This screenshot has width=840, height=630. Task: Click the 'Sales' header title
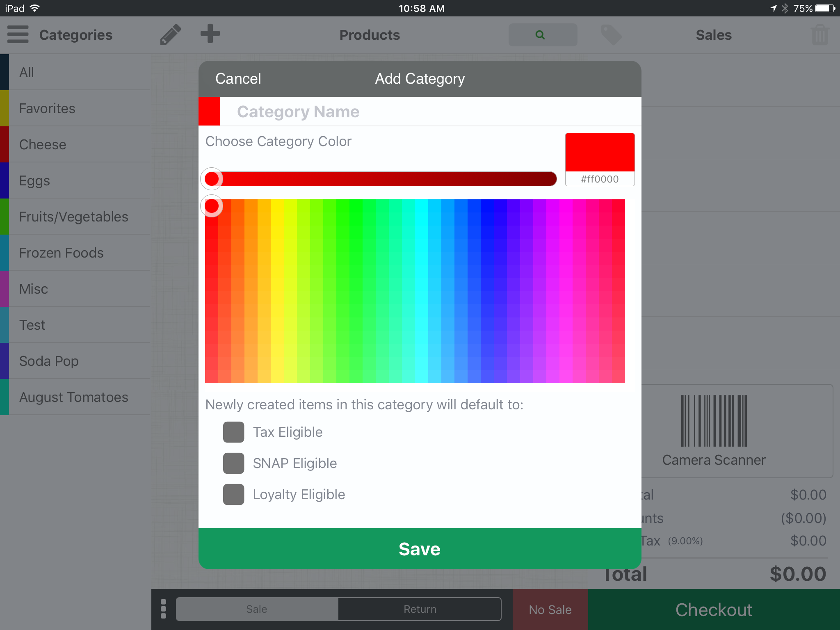[x=714, y=35]
